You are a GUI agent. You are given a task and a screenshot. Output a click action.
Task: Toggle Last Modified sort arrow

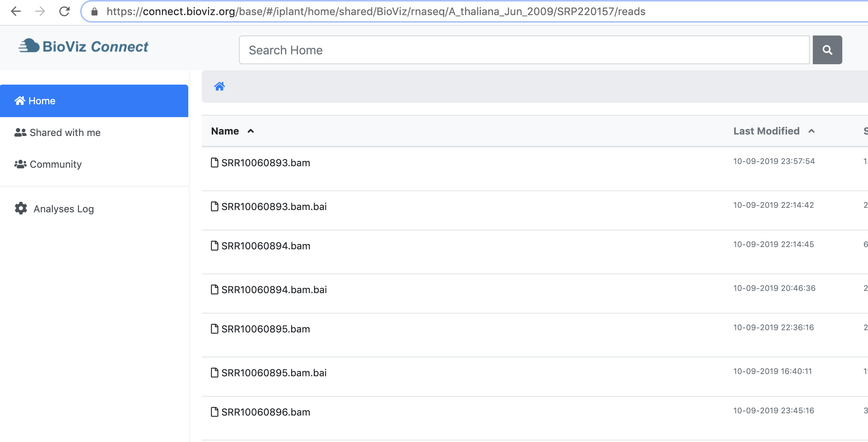pyautogui.click(x=811, y=131)
